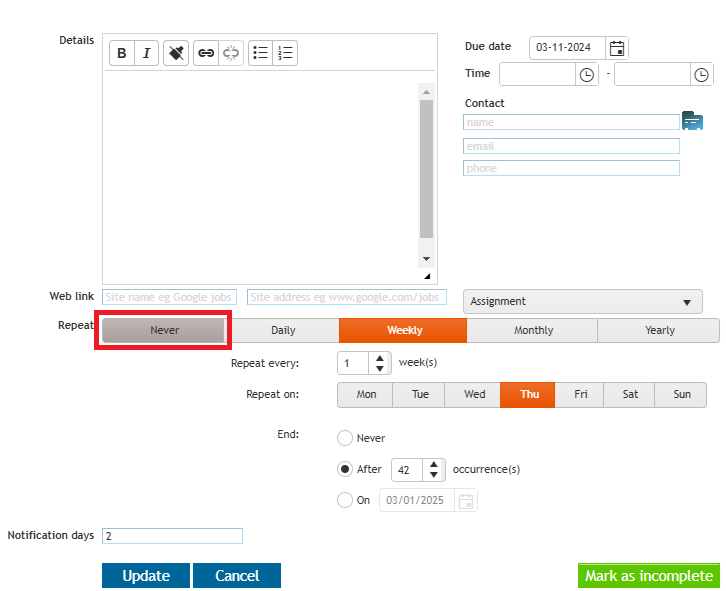Toggle bold formatting in Details editor

pos(122,53)
